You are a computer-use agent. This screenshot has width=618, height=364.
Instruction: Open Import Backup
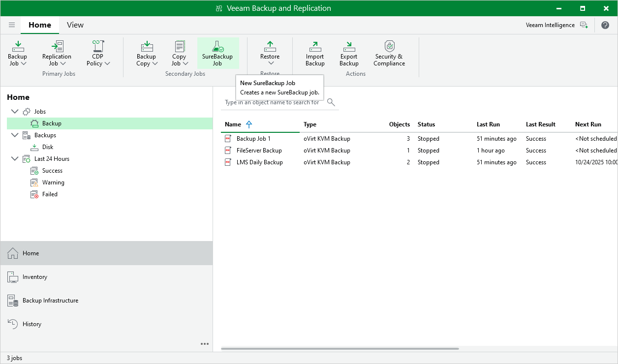click(x=315, y=53)
